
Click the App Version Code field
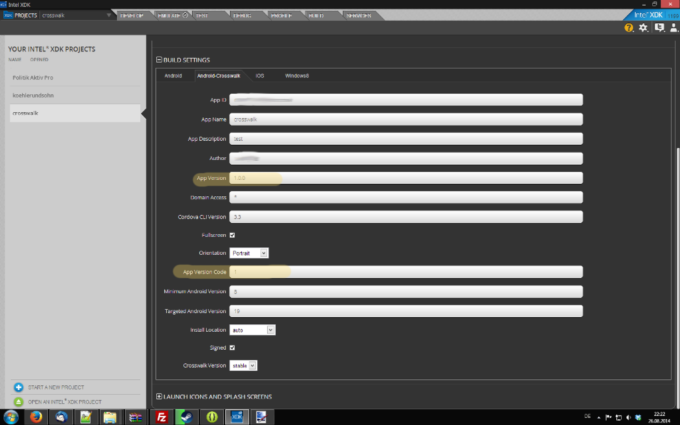tap(406, 272)
